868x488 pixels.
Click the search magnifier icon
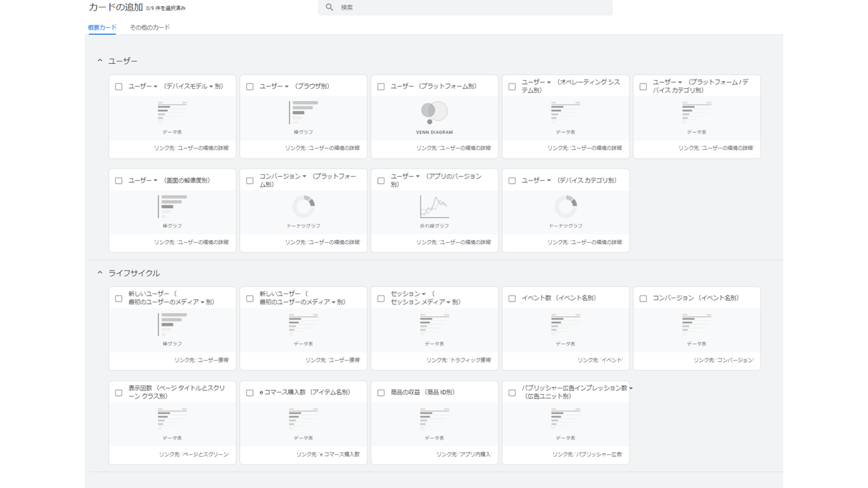pyautogui.click(x=330, y=7)
